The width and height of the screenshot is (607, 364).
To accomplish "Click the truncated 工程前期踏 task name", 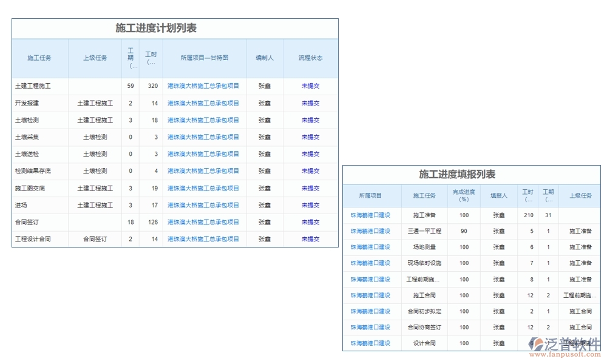I will (424, 279).
